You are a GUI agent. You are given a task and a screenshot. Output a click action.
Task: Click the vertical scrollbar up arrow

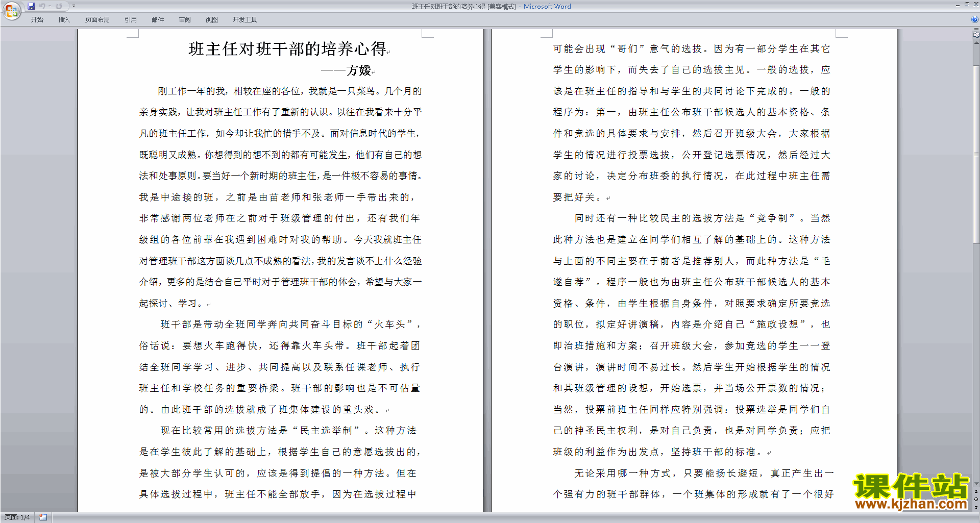[976, 42]
